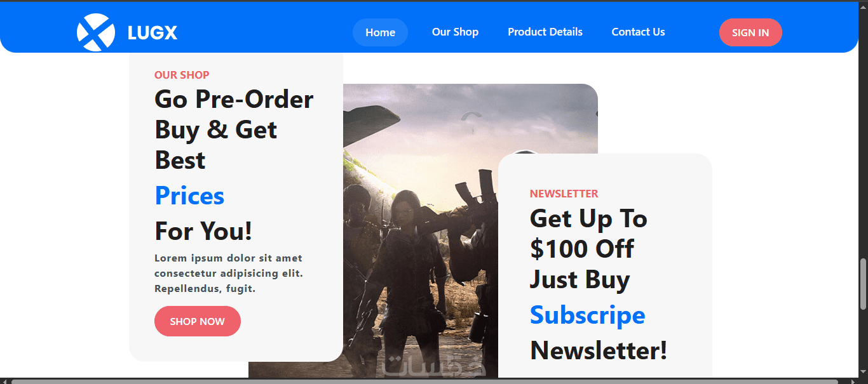
Task: Click the blue Prices heading word
Action: coord(189,195)
